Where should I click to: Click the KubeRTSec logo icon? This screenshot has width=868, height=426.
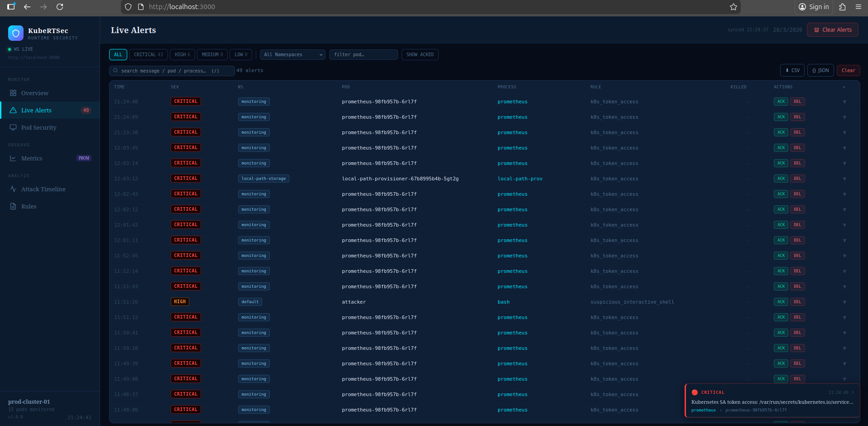[15, 33]
